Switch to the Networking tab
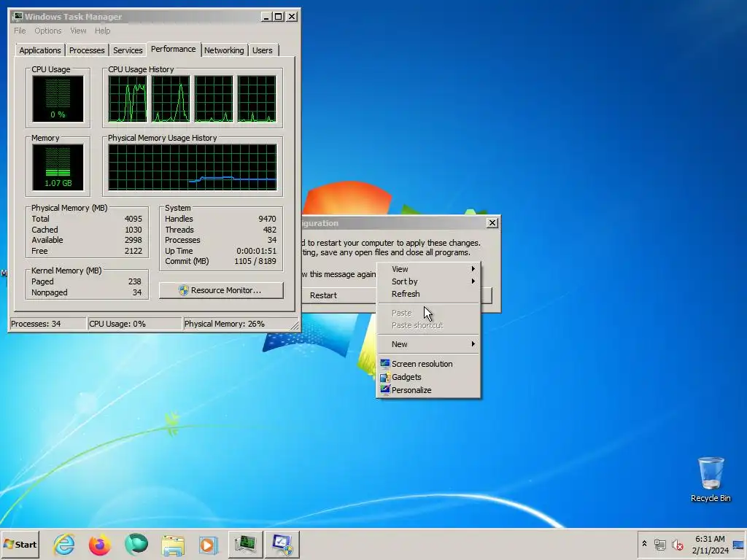The width and height of the screenshot is (747, 560). pos(224,50)
